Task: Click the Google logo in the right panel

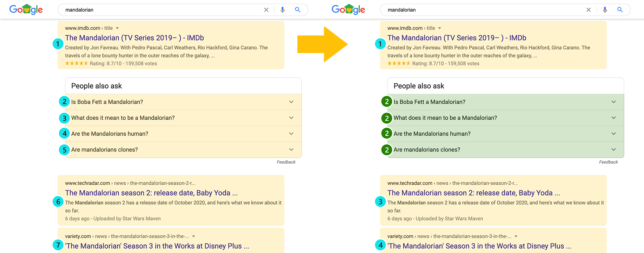Action: pos(348,9)
